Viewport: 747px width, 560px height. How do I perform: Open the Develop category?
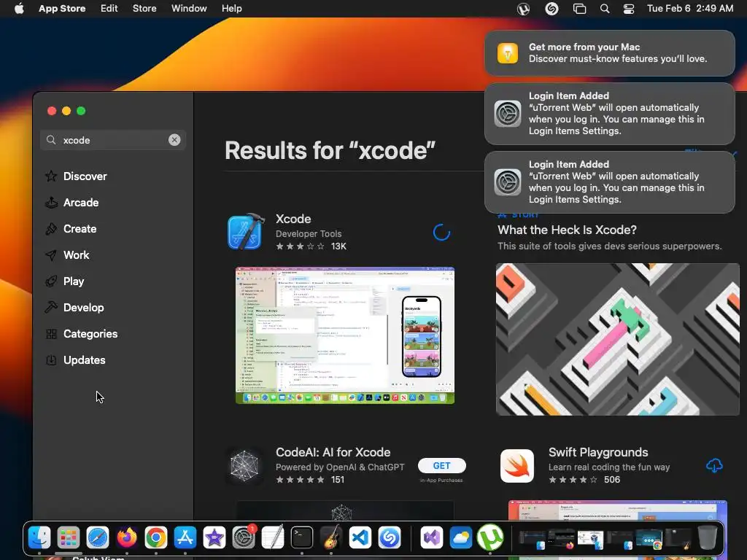pos(74,307)
